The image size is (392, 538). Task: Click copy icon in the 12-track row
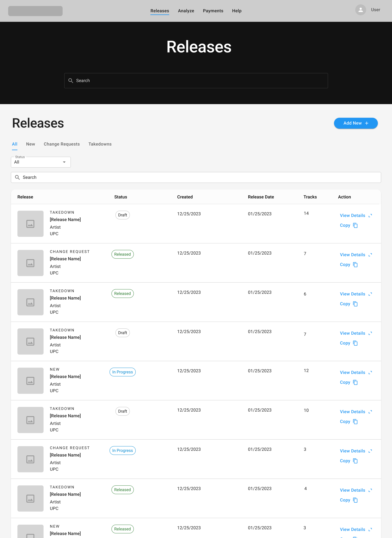(355, 382)
